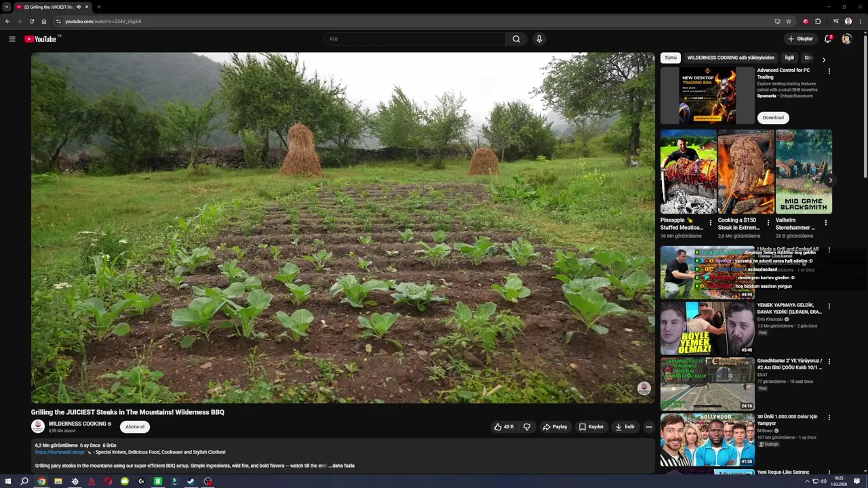Viewport: 868px width, 488px height.
Task: Click the ad's Download button
Action: pos(773,118)
